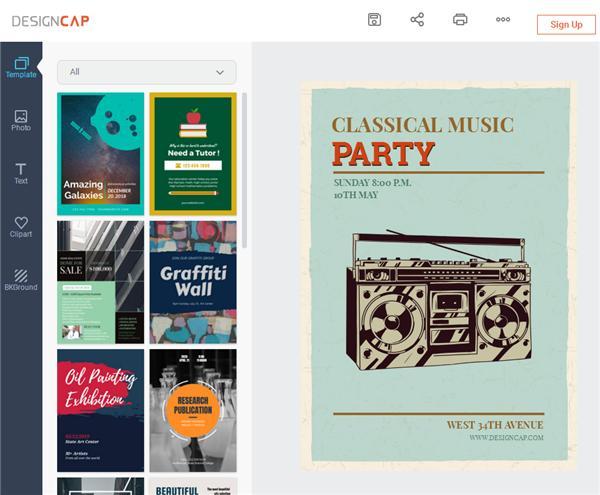The image size is (600, 495).
Task: Select the Need a Tutor template
Action: (193, 154)
